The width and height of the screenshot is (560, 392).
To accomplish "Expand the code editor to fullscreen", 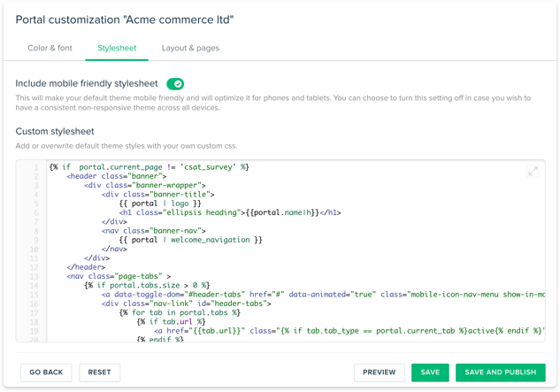I will 533,171.
